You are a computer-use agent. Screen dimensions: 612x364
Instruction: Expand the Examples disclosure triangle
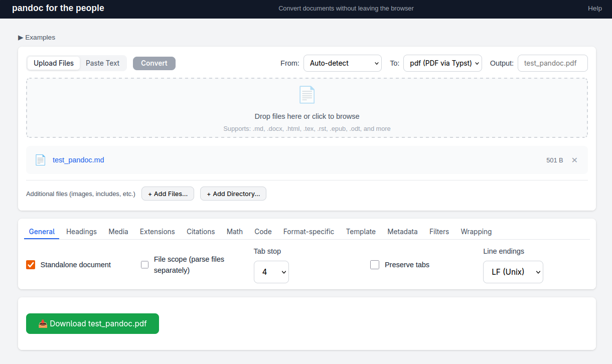pos(21,38)
